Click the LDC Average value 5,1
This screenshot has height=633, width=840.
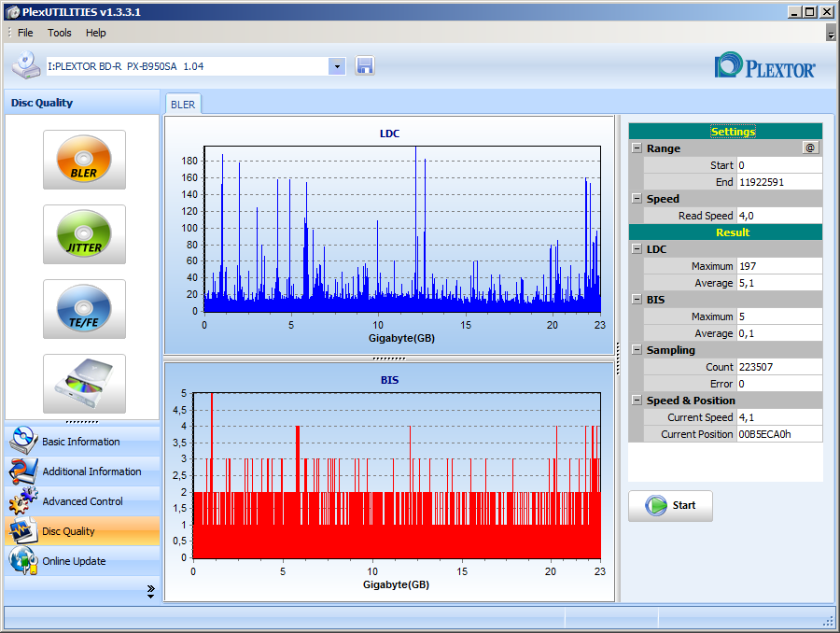point(779,283)
